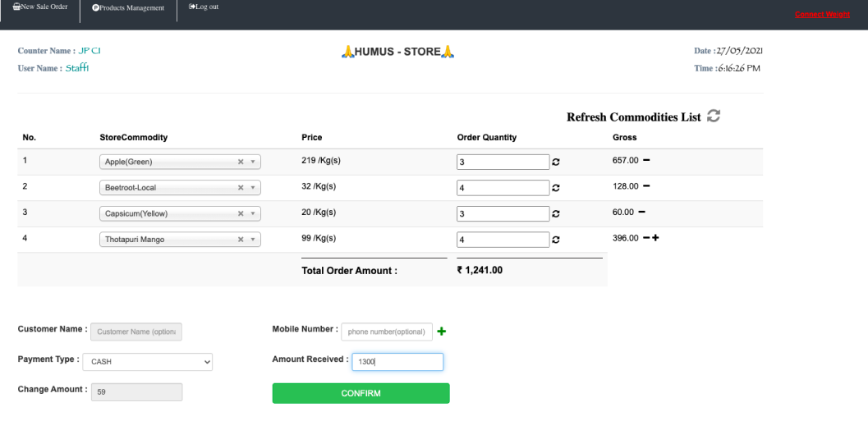868x430 pixels.
Task: Remove the Beetroot-Local row with its minus icon
Action: (x=645, y=186)
